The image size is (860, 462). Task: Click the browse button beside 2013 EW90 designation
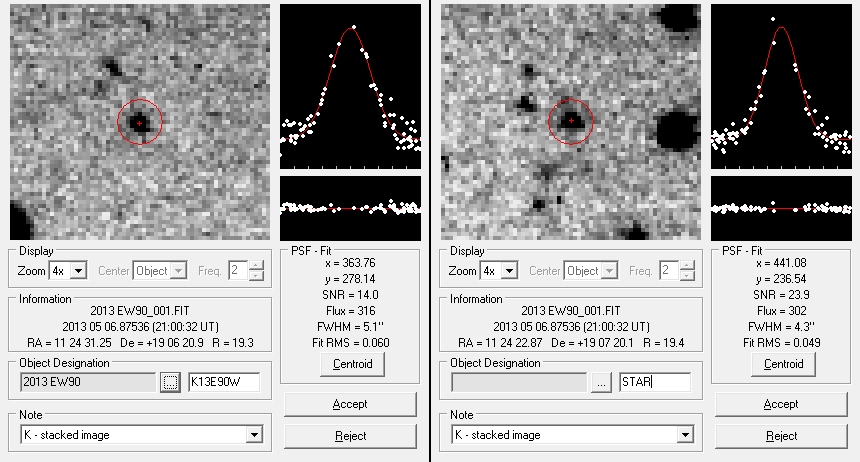click(x=171, y=382)
